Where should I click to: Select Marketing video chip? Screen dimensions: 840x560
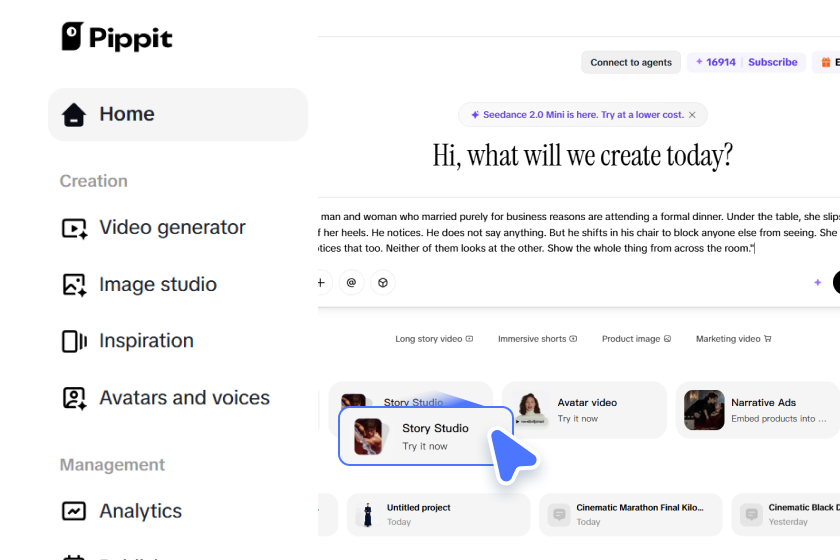[x=733, y=339]
